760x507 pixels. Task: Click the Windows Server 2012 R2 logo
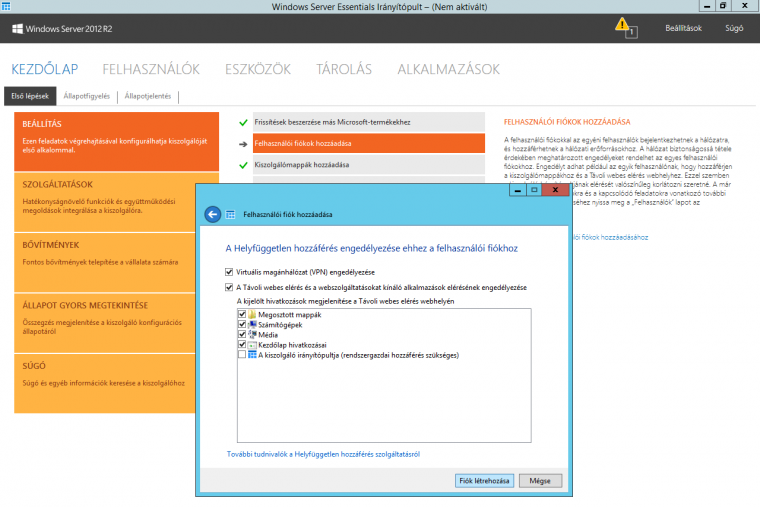click(17, 29)
